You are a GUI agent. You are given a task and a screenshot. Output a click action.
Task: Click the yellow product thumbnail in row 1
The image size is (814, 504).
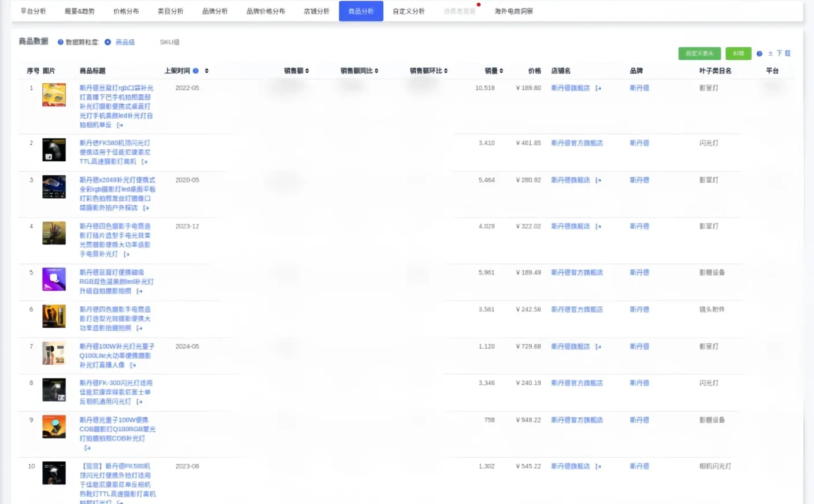point(54,95)
